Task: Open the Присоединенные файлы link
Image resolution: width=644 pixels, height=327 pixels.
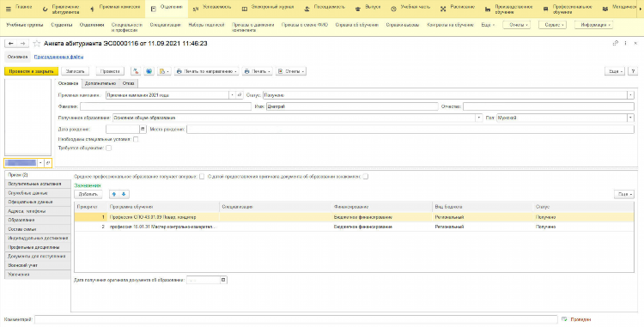Action: pyautogui.click(x=58, y=57)
